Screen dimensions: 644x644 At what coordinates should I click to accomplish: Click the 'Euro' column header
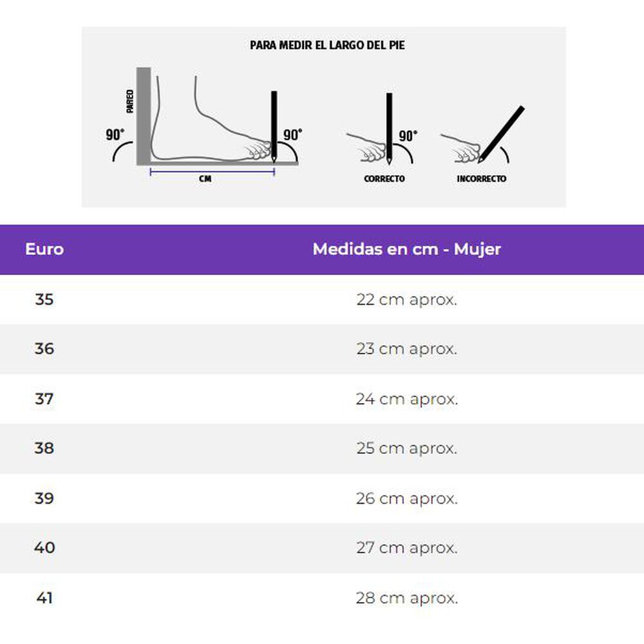tap(44, 249)
